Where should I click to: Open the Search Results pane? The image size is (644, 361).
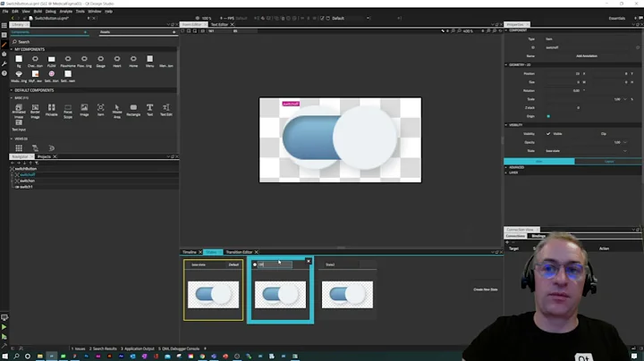pyautogui.click(x=103, y=348)
